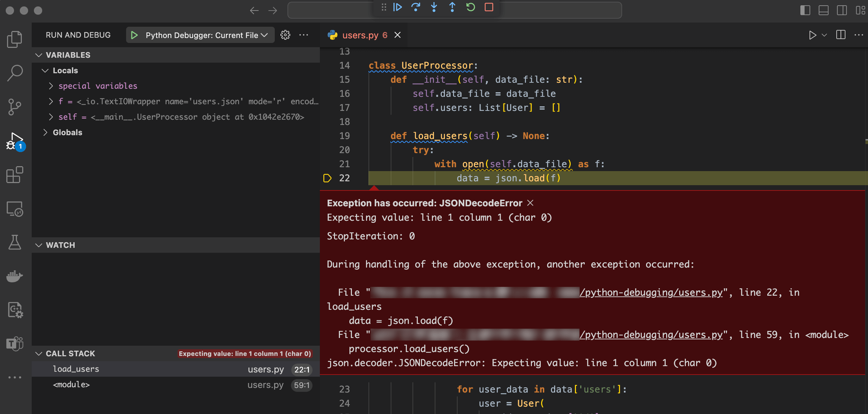Viewport: 868px width, 414px height.
Task: Dismiss the JSONDecodeError exception message
Action: (x=531, y=203)
